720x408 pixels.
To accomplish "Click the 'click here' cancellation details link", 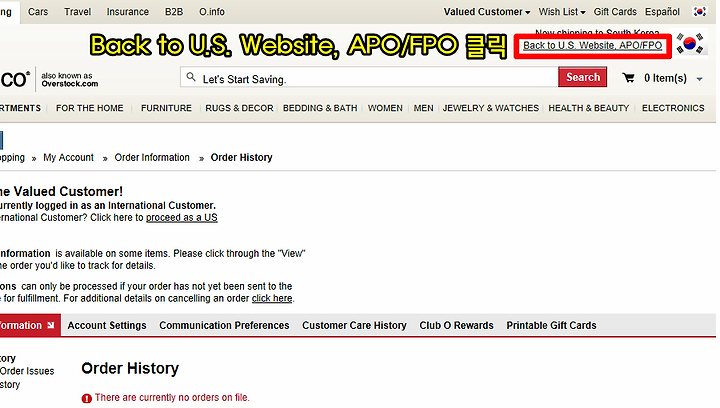I will (x=272, y=298).
